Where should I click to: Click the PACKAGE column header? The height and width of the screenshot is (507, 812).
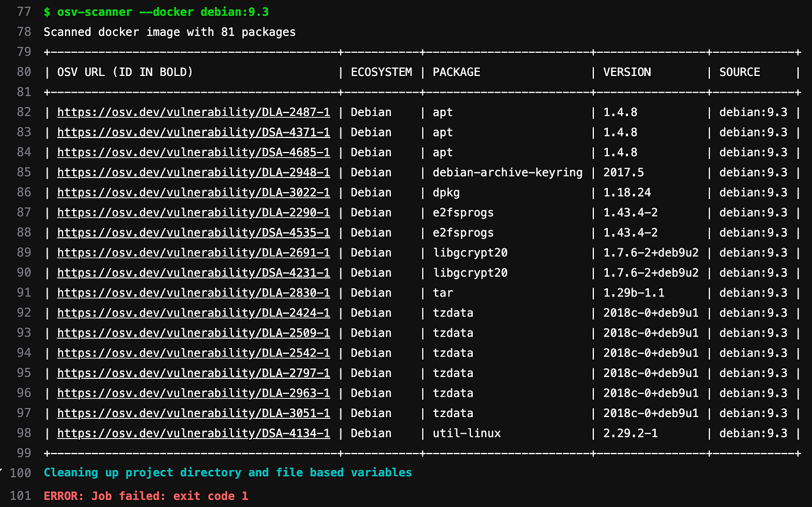coord(456,72)
